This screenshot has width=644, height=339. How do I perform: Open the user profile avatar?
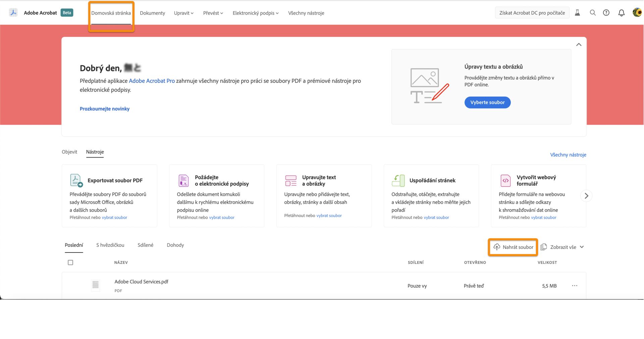637,12
